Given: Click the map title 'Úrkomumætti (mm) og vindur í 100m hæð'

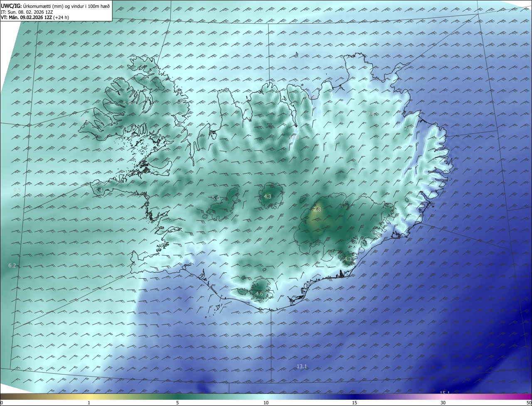Looking at the screenshot, I should pyautogui.click(x=66, y=6).
